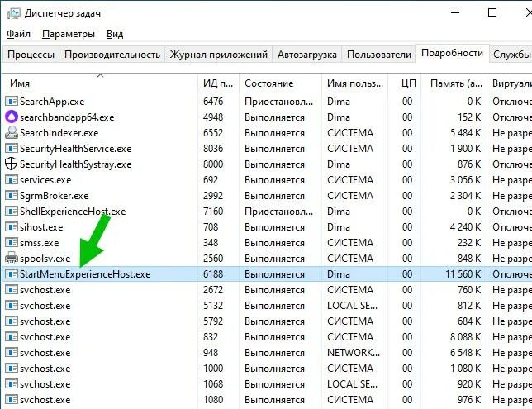The width and height of the screenshot is (532, 409).
Task: Maximize the Task Manager window
Action: pos(492,13)
